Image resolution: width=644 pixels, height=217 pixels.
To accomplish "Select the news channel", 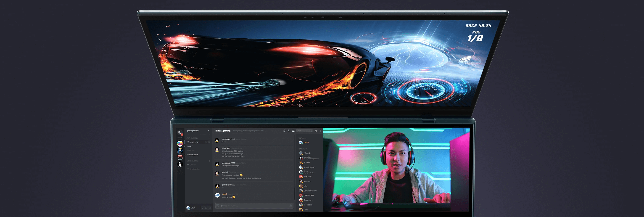I will coord(190,146).
